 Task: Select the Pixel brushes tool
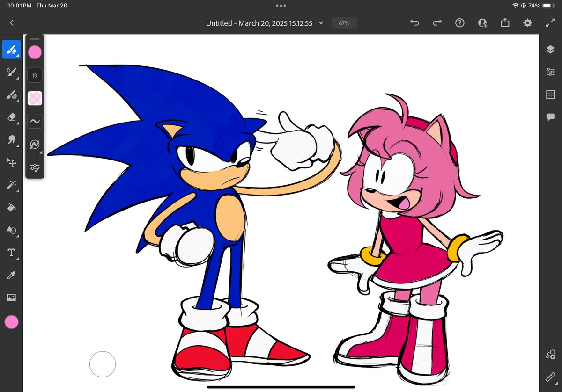click(x=11, y=49)
